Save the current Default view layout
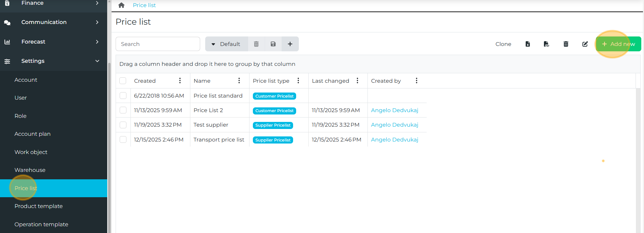 pos(273,44)
